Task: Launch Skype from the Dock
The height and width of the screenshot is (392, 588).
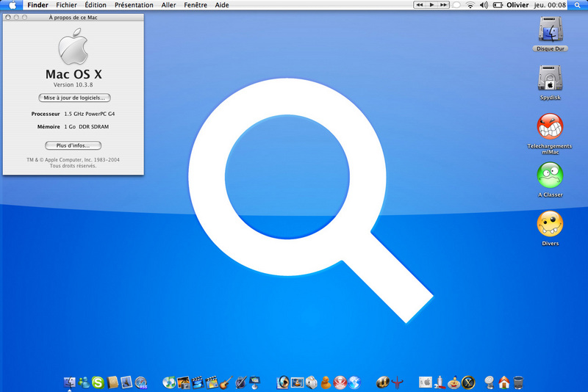Action: [x=97, y=382]
